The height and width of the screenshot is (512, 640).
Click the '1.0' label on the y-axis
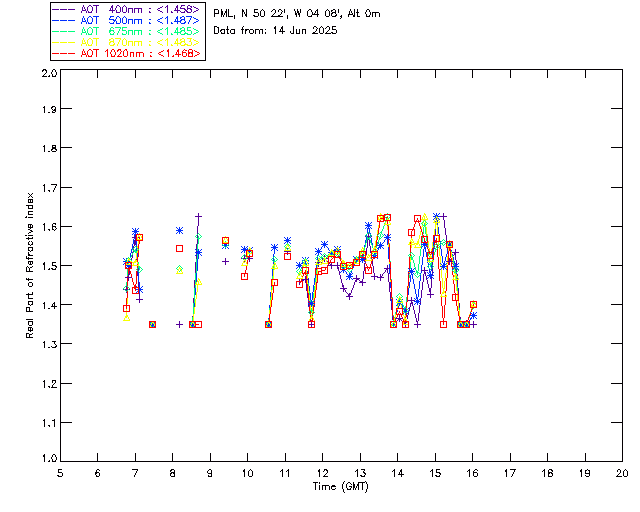[x=49, y=458]
